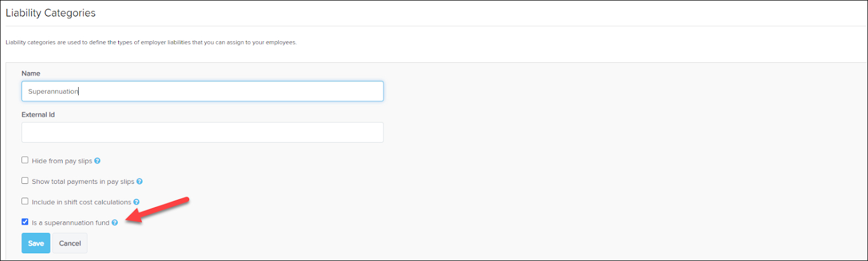Click the Hide from pay slips label text
868x261 pixels.
click(x=62, y=161)
